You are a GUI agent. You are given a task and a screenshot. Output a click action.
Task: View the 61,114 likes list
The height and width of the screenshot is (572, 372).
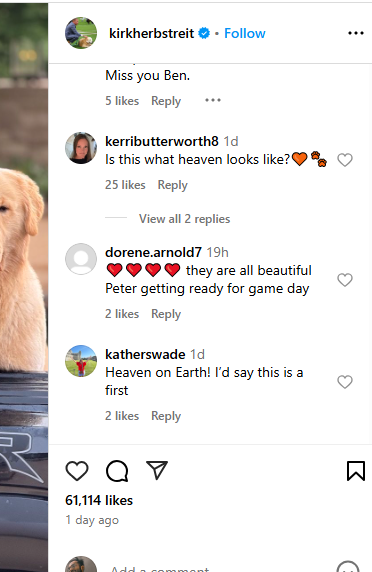(99, 500)
